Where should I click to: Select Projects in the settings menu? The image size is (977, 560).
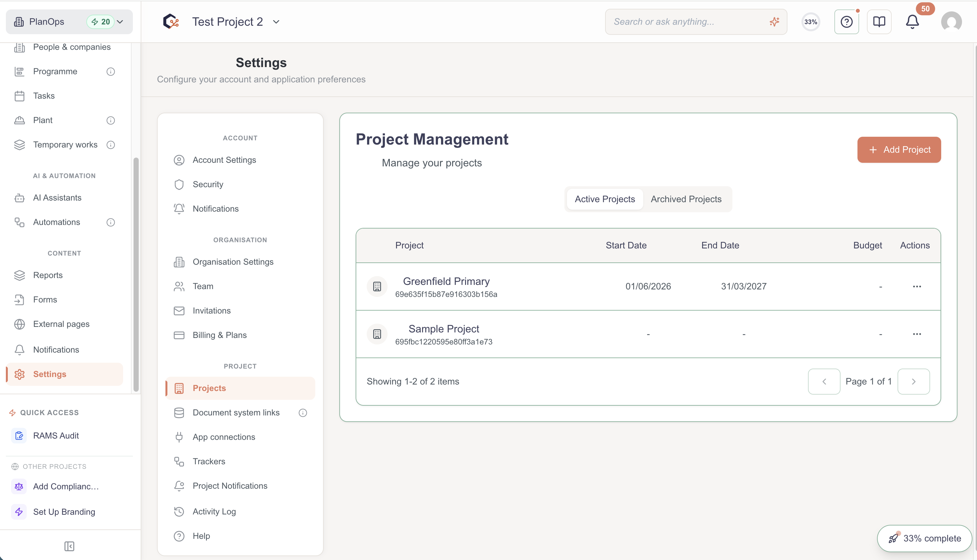[x=240, y=388]
